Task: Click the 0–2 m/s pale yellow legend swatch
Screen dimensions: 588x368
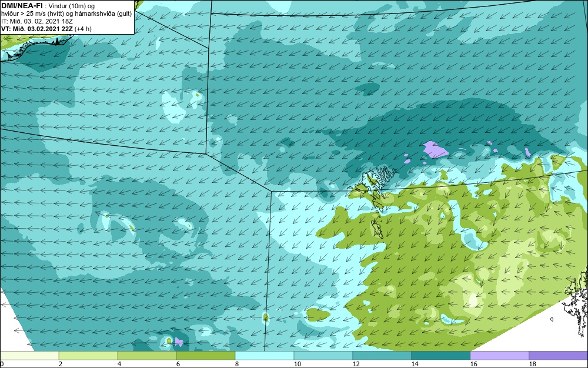Action: (29, 356)
